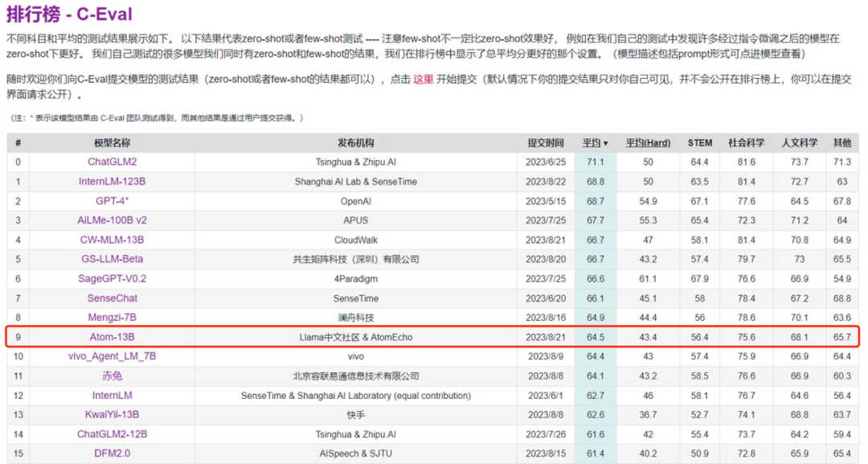Click the 人文科学 column header
The image size is (868, 464).
pos(800,143)
